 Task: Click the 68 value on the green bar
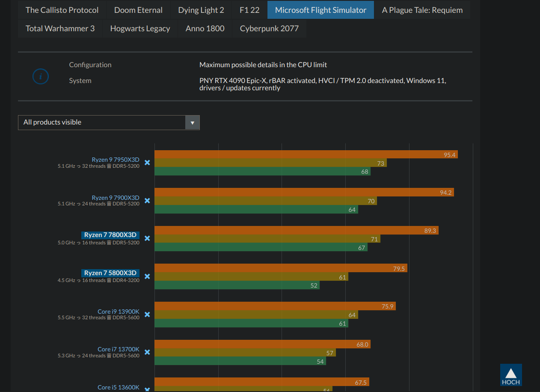[x=365, y=172]
